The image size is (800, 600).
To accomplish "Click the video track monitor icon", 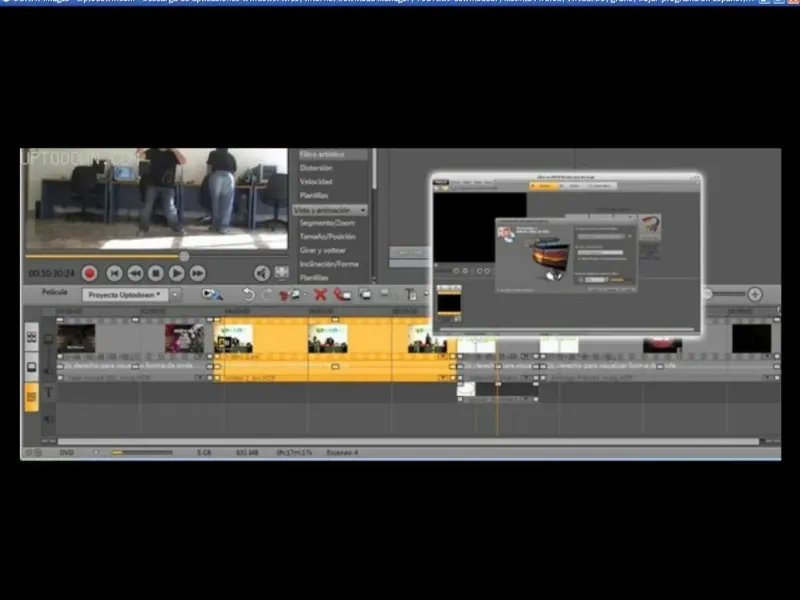I will [x=49, y=339].
